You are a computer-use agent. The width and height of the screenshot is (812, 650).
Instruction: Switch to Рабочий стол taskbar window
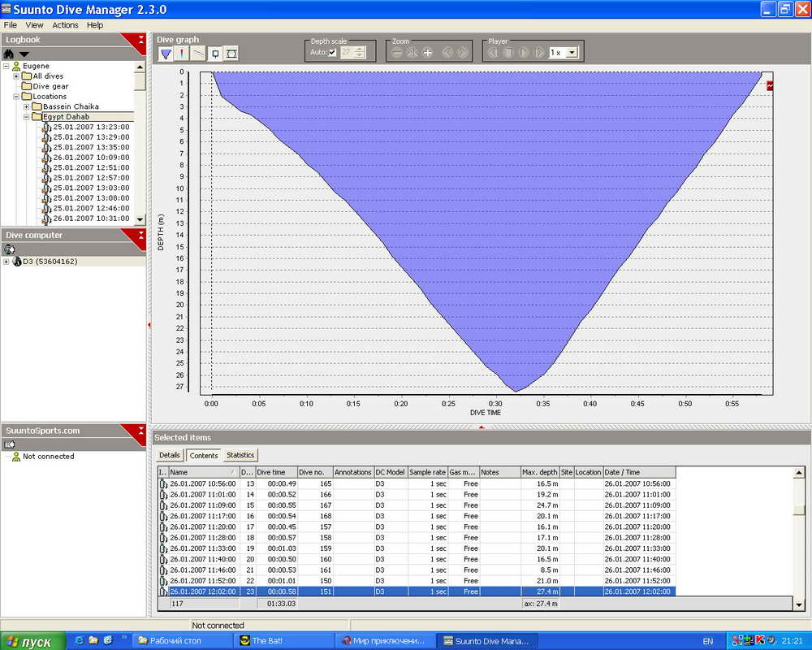coord(183,641)
